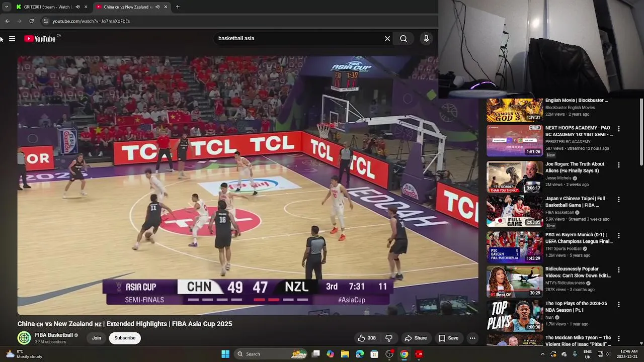The height and width of the screenshot is (362, 644).
Task: Open options for Japan v Chinese Taipei video
Action: point(619,200)
